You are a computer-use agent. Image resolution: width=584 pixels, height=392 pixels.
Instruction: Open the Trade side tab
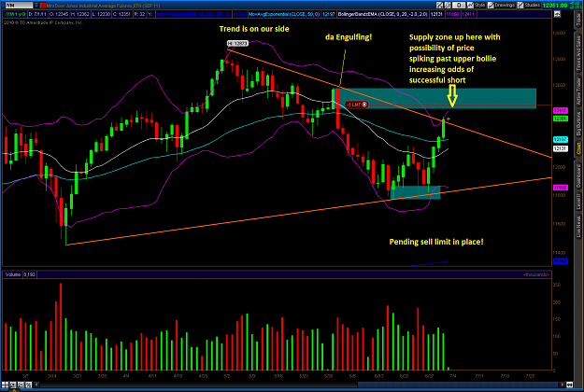[578, 21]
